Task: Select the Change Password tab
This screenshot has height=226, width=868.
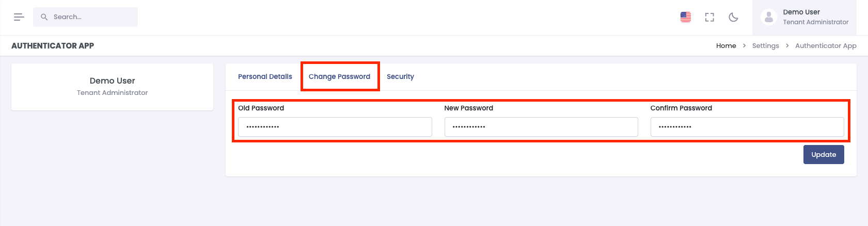Action: (x=339, y=76)
